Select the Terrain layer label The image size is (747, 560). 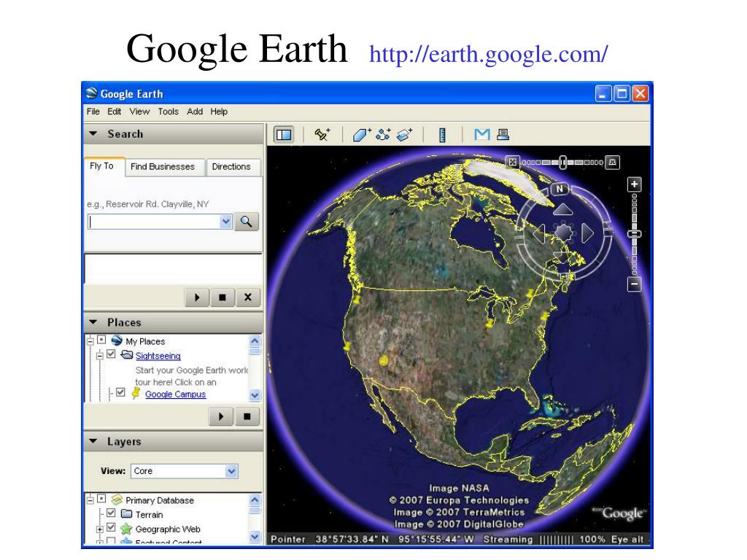(x=149, y=515)
